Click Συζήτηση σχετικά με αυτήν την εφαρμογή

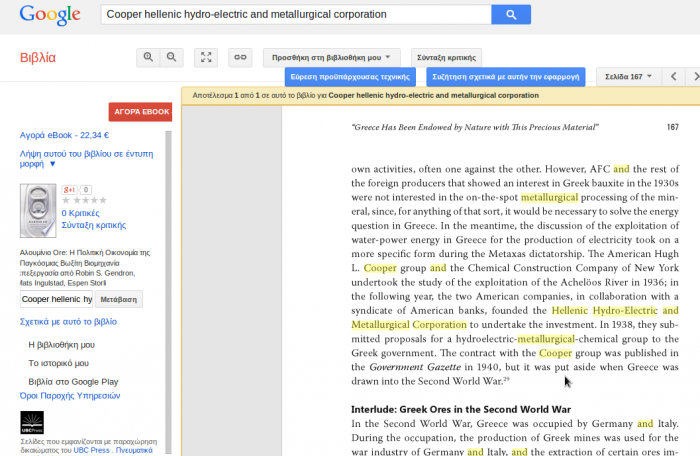click(x=505, y=77)
